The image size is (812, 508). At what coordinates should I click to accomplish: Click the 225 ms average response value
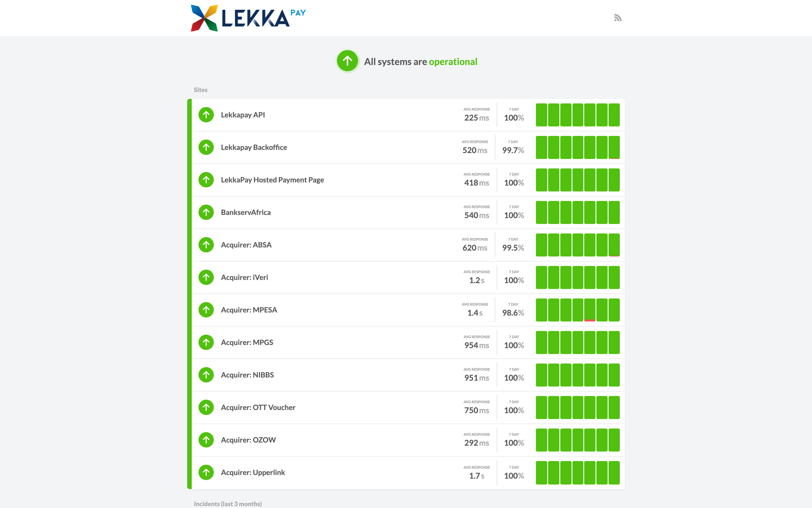tap(476, 118)
